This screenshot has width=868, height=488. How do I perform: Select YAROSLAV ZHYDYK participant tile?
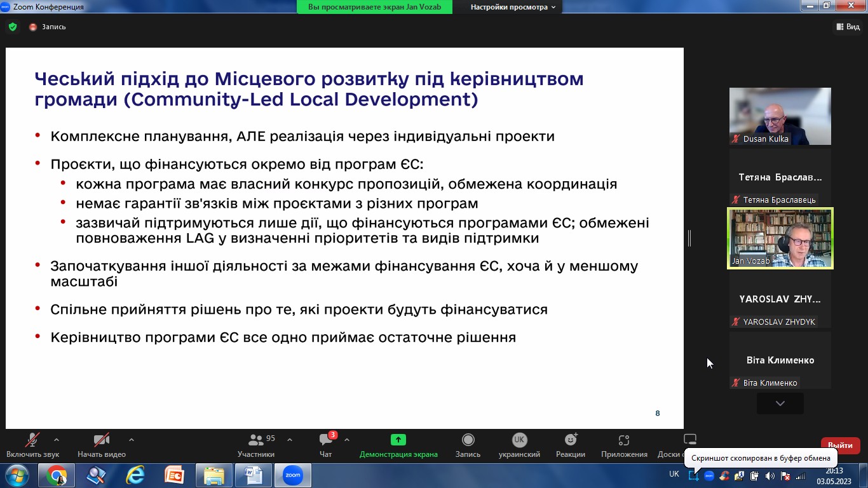[x=780, y=299]
